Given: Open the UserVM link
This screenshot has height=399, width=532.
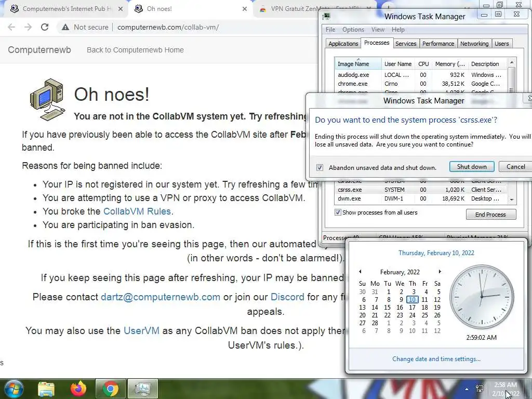Looking at the screenshot, I should [x=141, y=330].
